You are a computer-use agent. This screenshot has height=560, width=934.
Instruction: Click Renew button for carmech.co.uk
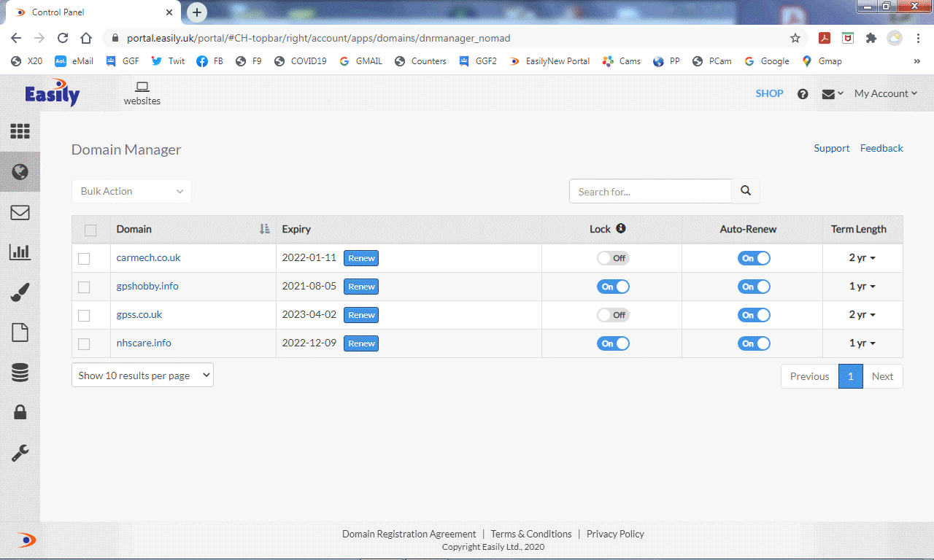[361, 258]
